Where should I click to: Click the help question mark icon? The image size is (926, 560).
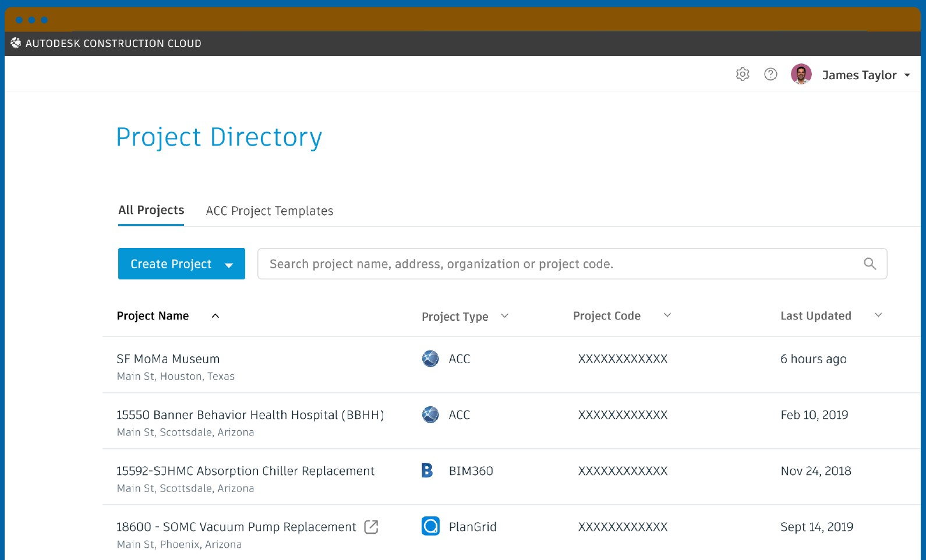(771, 75)
